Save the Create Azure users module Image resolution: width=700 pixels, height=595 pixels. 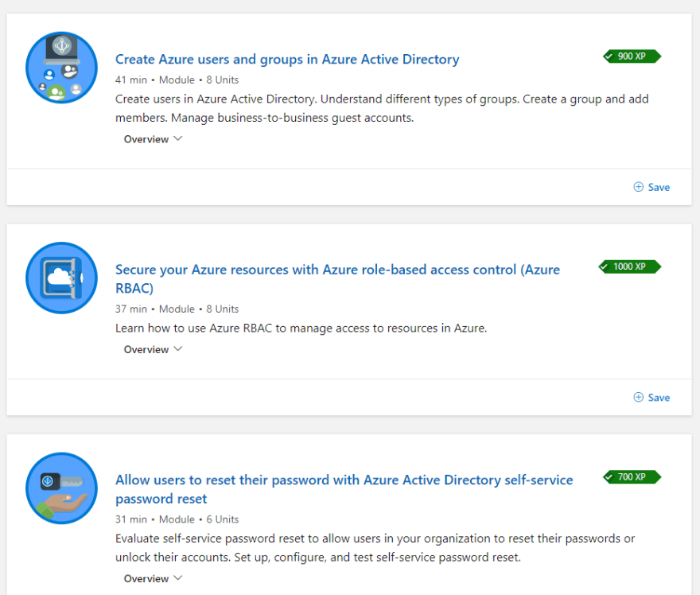[651, 187]
